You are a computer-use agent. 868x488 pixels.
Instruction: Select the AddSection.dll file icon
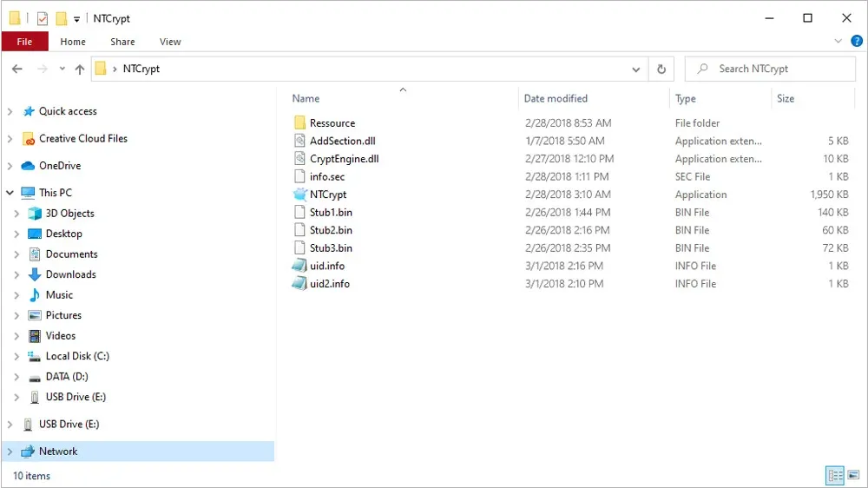click(299, 141)
